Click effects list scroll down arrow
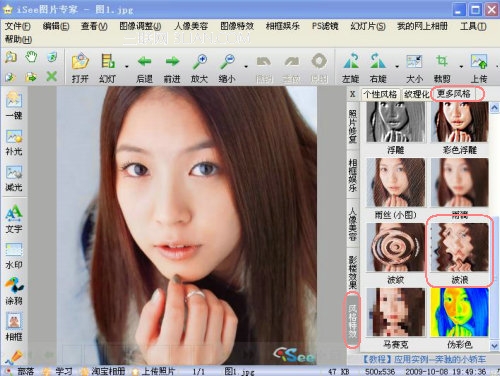This screenshot has width=500, height=376. pyautogui.click(x=494, y=345)
